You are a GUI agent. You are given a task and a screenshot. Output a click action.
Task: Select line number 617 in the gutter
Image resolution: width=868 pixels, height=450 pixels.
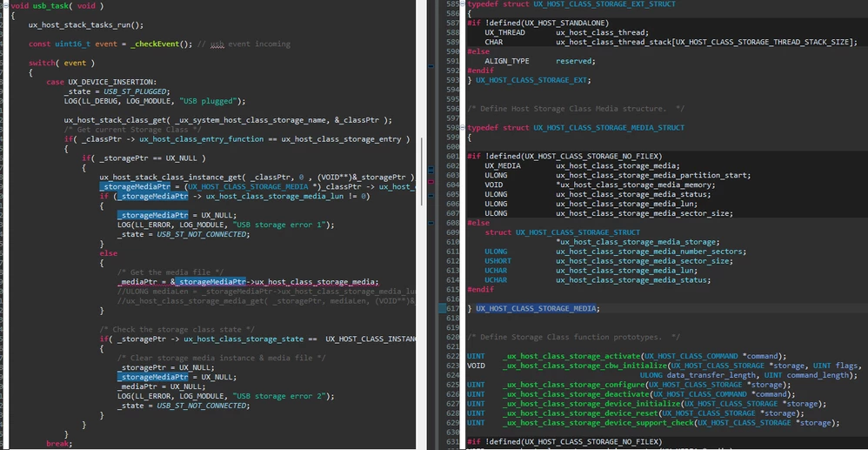click(453, 309)
